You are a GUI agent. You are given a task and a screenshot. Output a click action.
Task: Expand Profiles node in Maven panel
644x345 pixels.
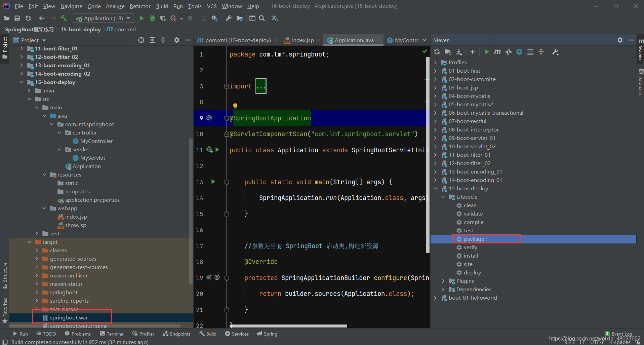436,62
